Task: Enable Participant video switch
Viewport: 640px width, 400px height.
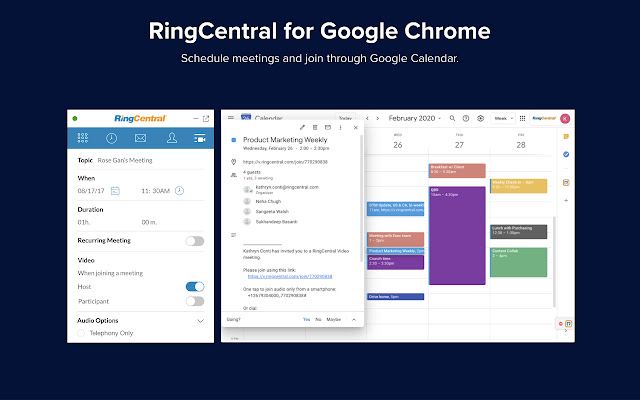Action: tap(195, 301)
